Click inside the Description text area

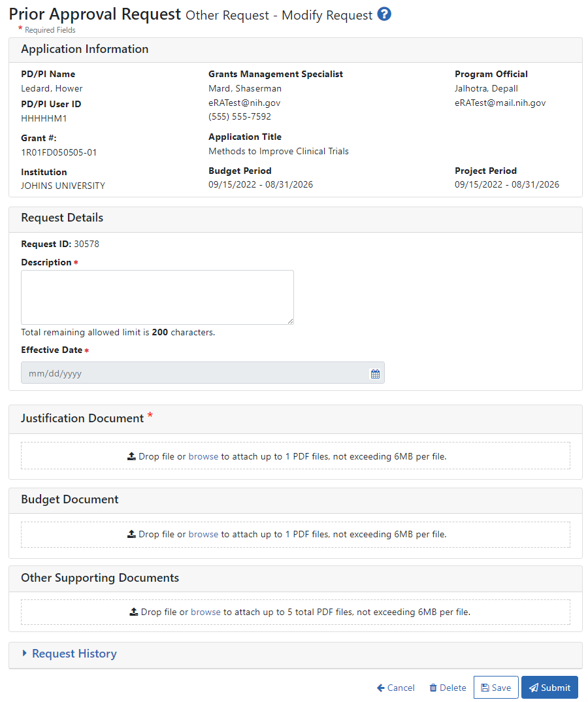157,297
